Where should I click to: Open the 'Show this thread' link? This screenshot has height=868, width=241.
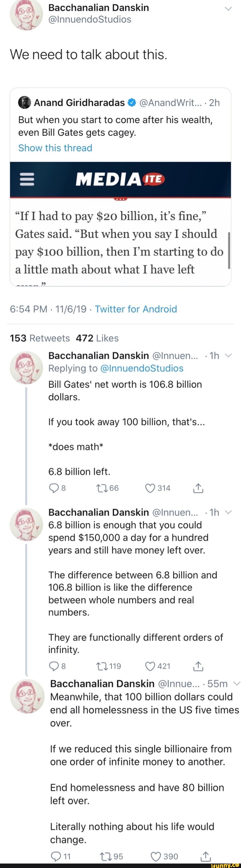click(55, 148)
